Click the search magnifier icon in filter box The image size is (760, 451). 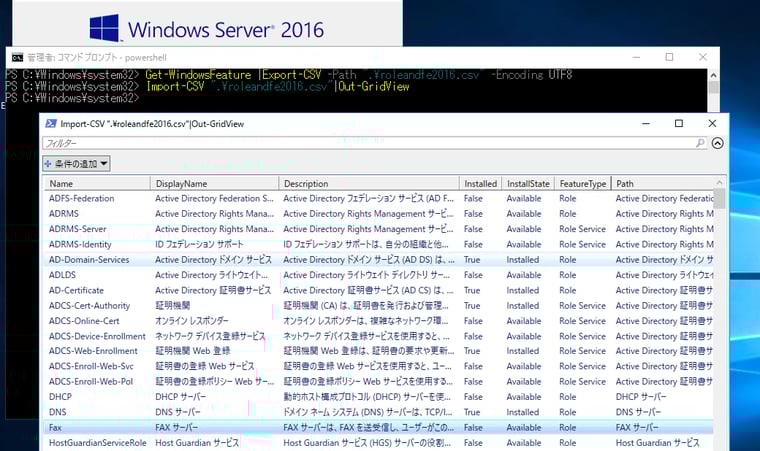pos(701,144)
